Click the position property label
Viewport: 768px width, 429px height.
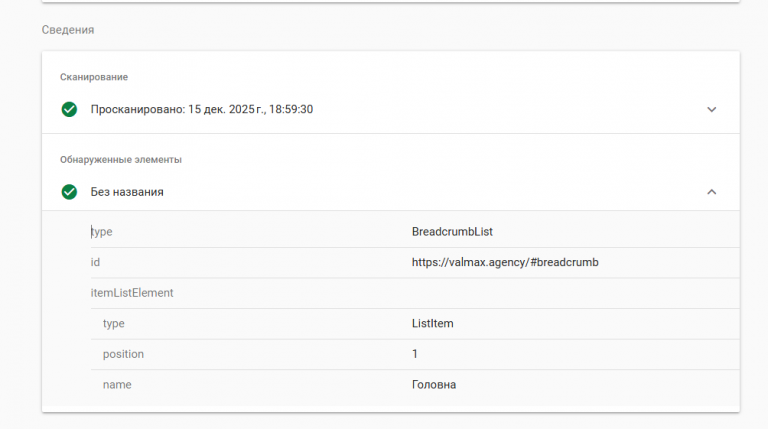pos(123,354)
